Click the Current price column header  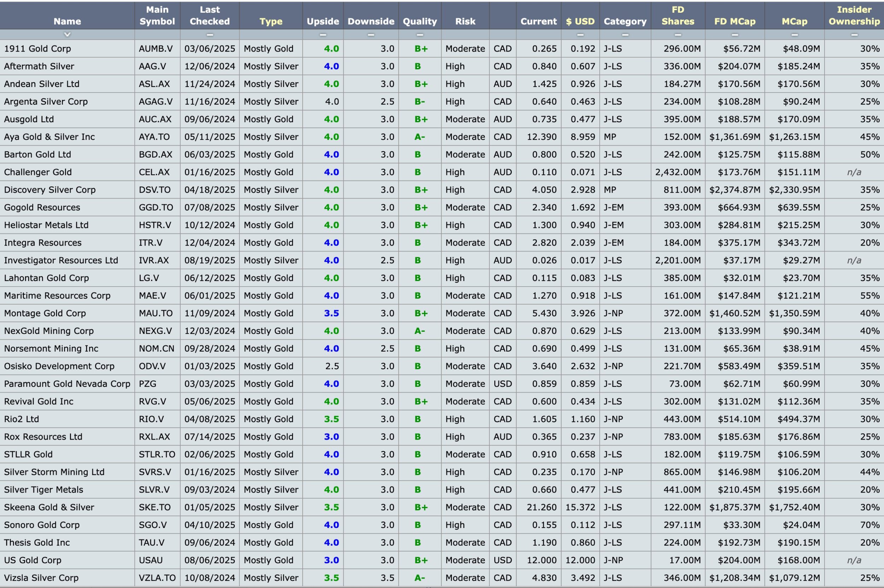tap(539, 21)
